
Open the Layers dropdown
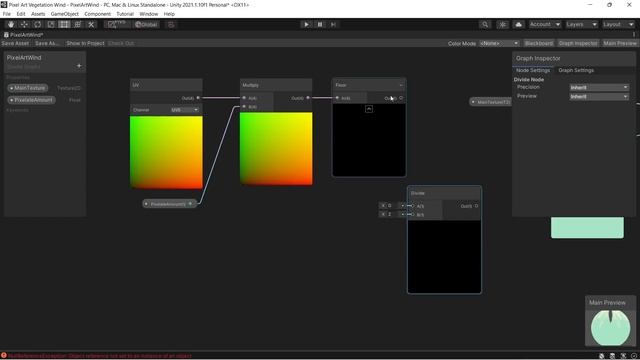(x=582, y=24)
